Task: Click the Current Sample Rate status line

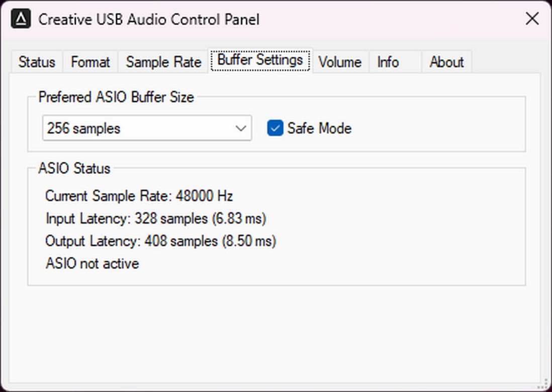Action: point(139,195)
